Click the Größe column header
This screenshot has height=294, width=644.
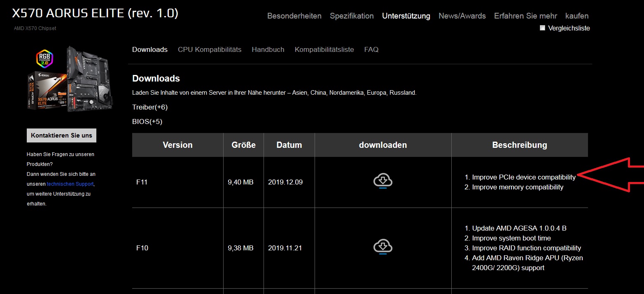[243, 145]
